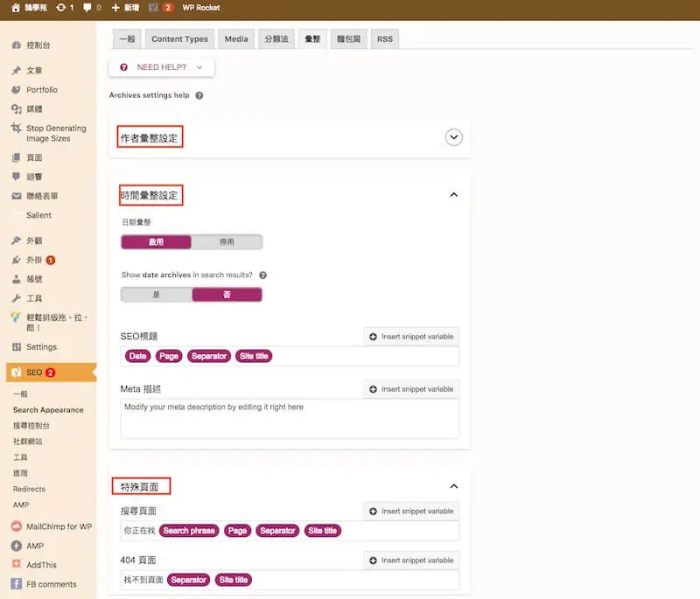Open FB comments Facebook icon
Screen dimensions: 700x599
pos(17,584)
